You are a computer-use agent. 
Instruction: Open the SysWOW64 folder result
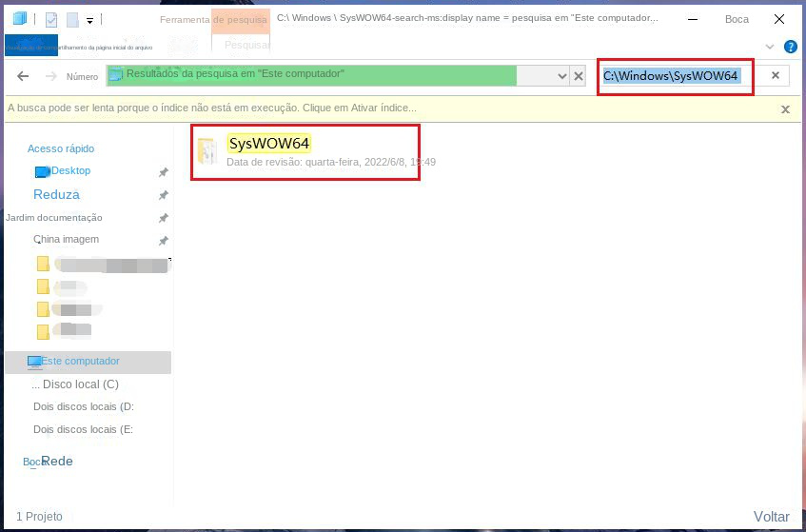[269, 144]
